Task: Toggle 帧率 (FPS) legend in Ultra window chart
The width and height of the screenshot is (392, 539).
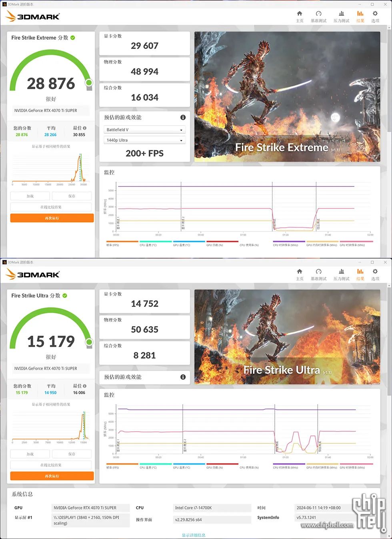Action: click(x=122, y=466)
